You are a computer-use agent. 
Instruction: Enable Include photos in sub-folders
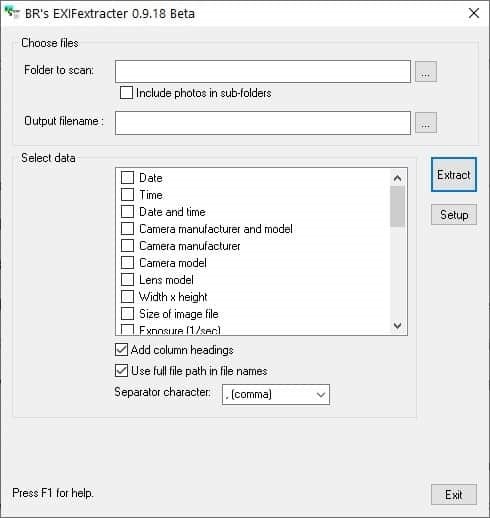point(126,93)
